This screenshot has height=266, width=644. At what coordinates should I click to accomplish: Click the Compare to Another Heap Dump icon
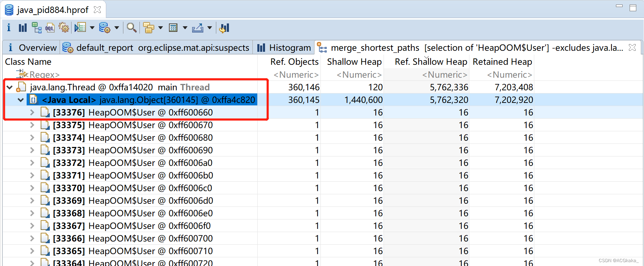[x=224, y=28]
